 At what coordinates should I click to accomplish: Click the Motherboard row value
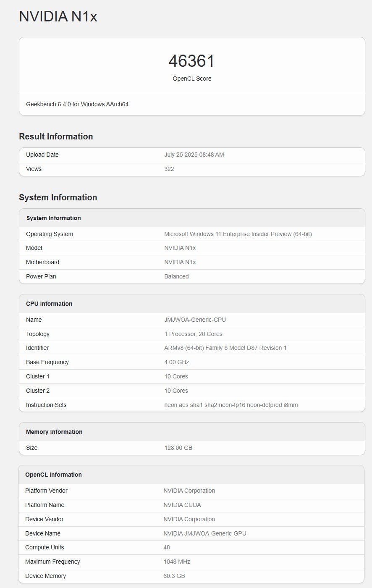[x=180, y=262]
